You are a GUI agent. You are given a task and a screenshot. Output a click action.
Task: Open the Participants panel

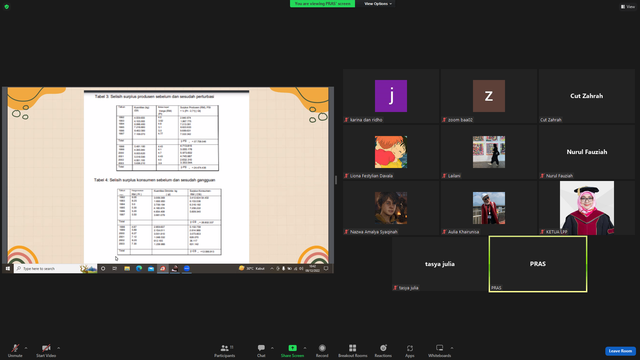(x=224, y=351)
